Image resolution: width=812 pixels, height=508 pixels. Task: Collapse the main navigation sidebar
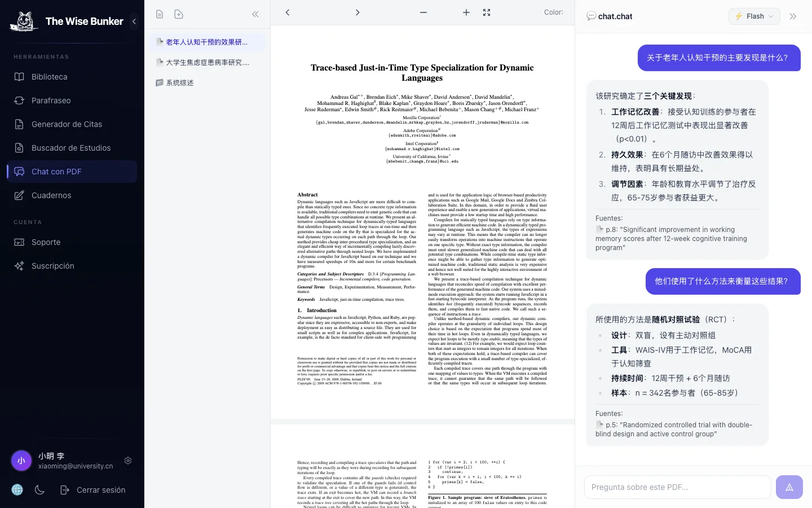click(x=134, y=21)
